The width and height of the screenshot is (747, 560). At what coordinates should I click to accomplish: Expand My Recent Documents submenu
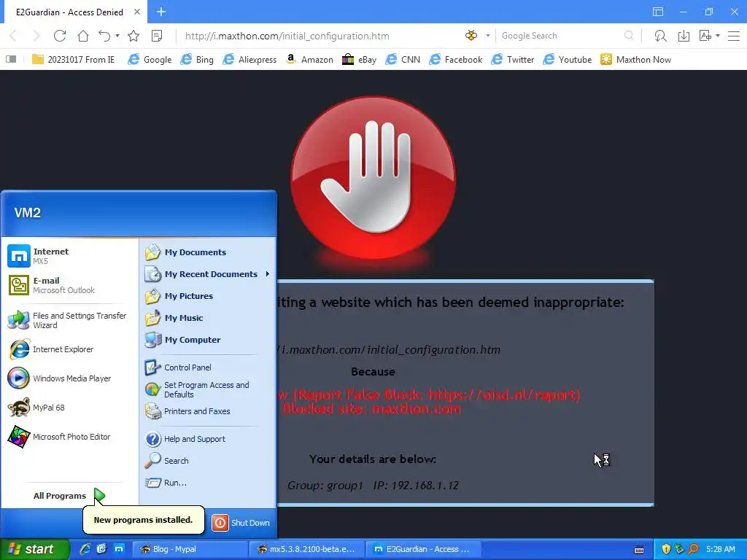[208, 274]
